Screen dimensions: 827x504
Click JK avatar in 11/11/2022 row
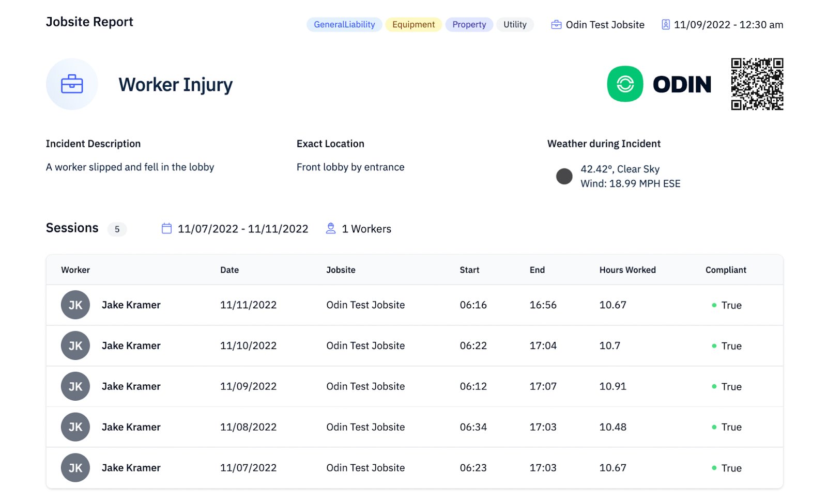(75, 305)
